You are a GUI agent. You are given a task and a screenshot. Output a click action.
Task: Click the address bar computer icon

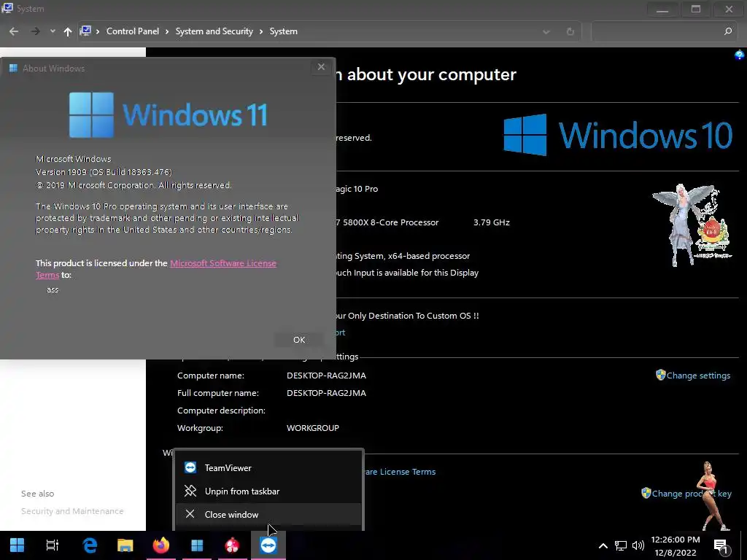click(85, 31)
